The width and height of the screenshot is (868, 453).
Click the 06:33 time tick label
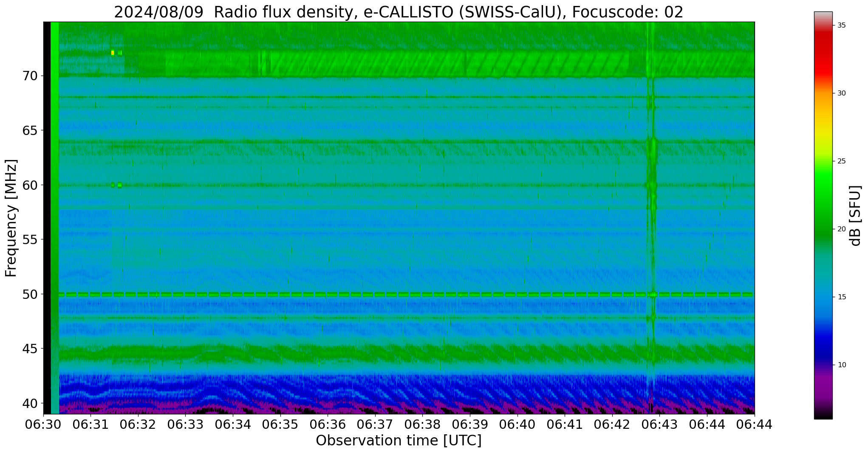click(x=186, y=425)
